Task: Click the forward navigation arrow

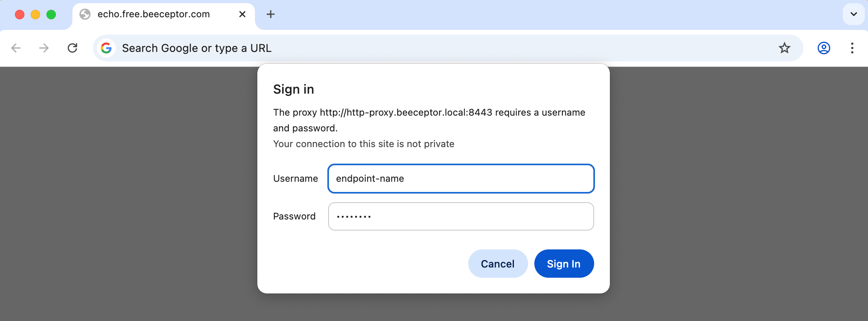Action: [x=44, y=48]
